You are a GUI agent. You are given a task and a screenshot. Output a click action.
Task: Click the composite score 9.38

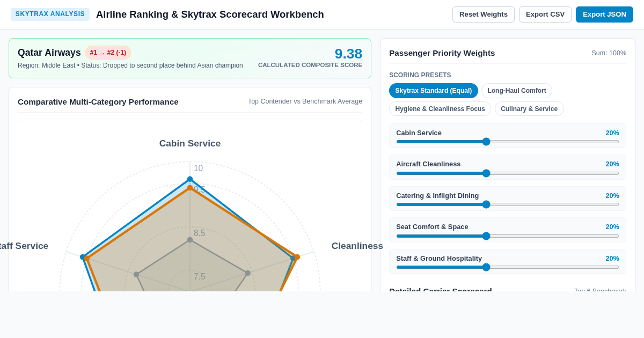coord(348,54)
